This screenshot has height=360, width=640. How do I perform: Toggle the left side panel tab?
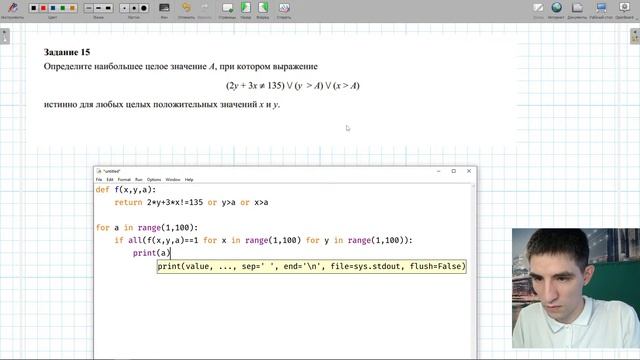(5, 36)
